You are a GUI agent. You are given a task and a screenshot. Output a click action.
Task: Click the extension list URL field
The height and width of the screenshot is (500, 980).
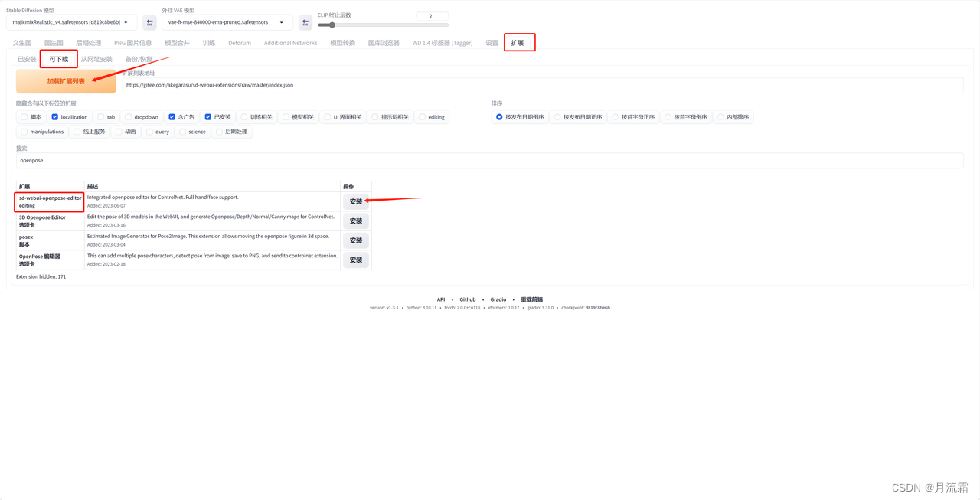[543, 85]
